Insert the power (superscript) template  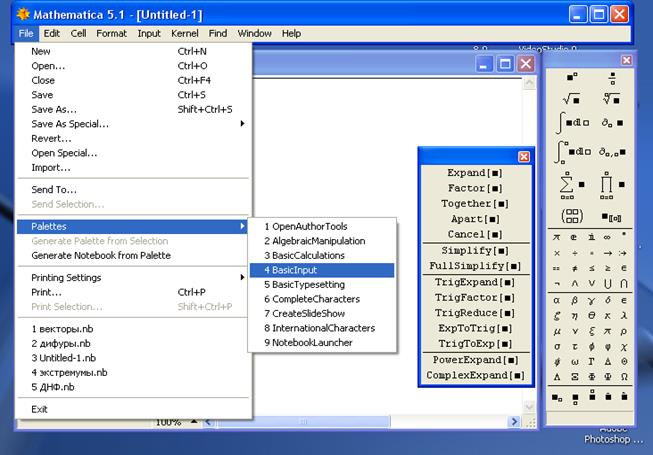572,77
